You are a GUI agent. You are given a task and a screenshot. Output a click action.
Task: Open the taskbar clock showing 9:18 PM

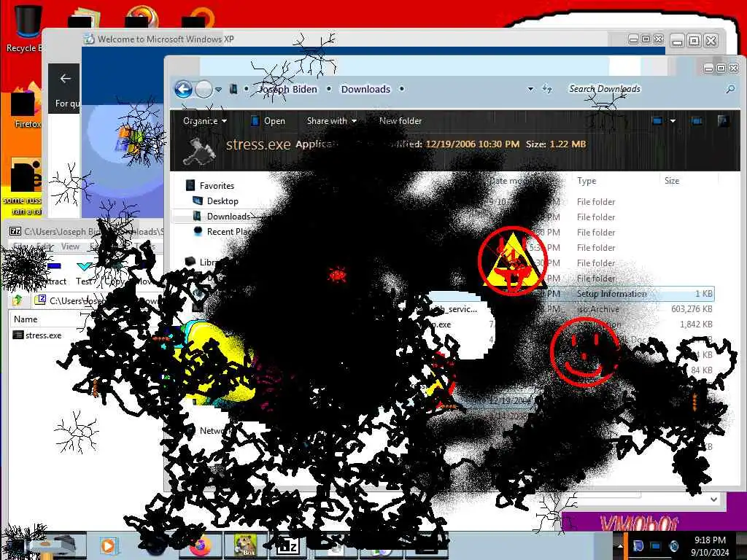pyautogui.click(x=710, y=545)
